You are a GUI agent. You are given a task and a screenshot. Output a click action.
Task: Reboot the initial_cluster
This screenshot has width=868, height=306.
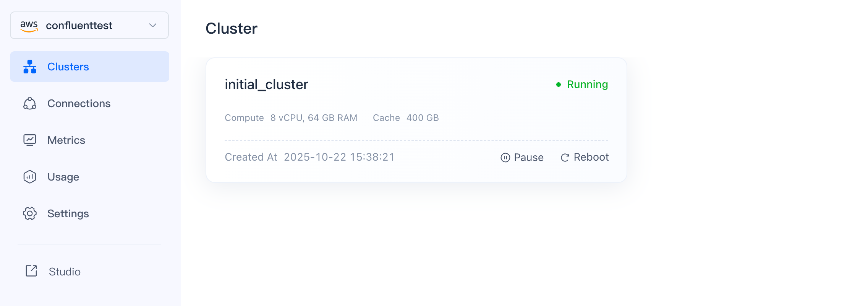click(591, 157)
